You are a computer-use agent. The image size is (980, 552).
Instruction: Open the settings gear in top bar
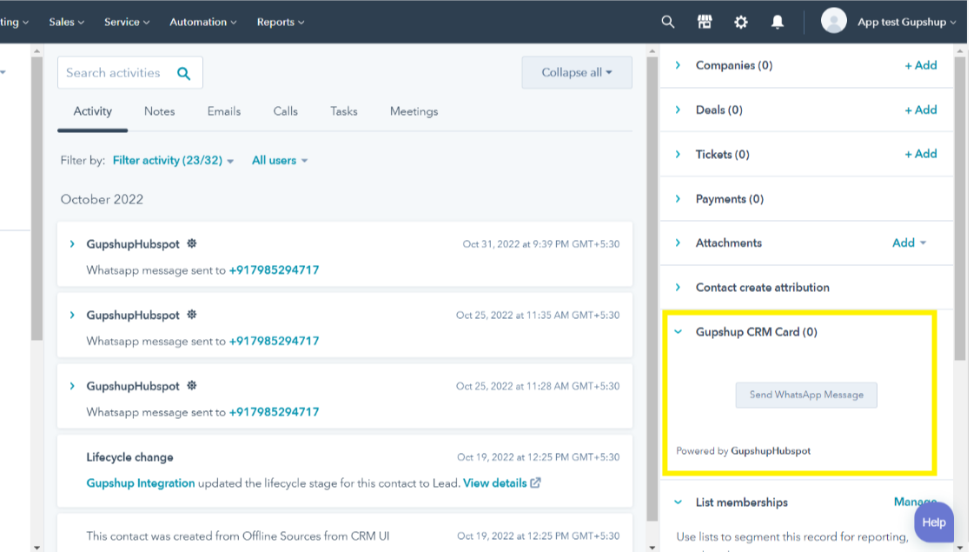(740, 21)
